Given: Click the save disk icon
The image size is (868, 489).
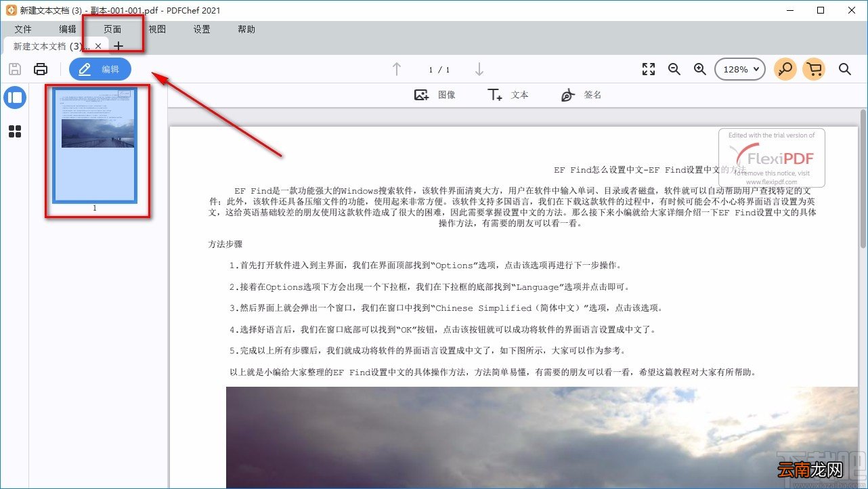Looking at the screenshot, I should coord(15,69).
